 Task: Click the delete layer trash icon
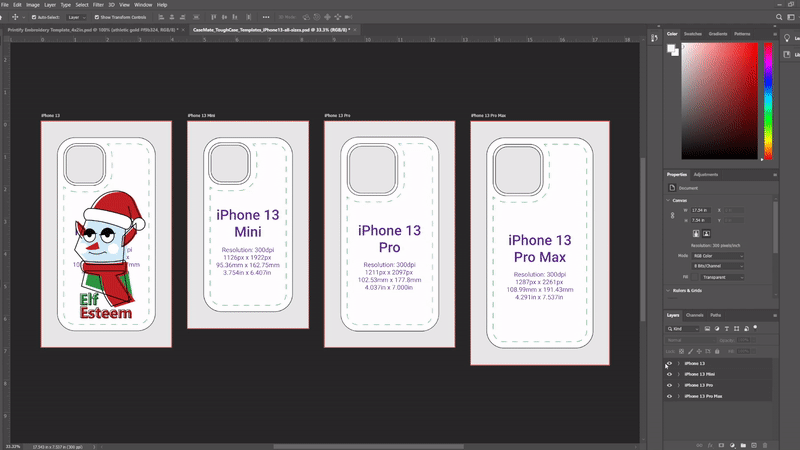[766, 444]
